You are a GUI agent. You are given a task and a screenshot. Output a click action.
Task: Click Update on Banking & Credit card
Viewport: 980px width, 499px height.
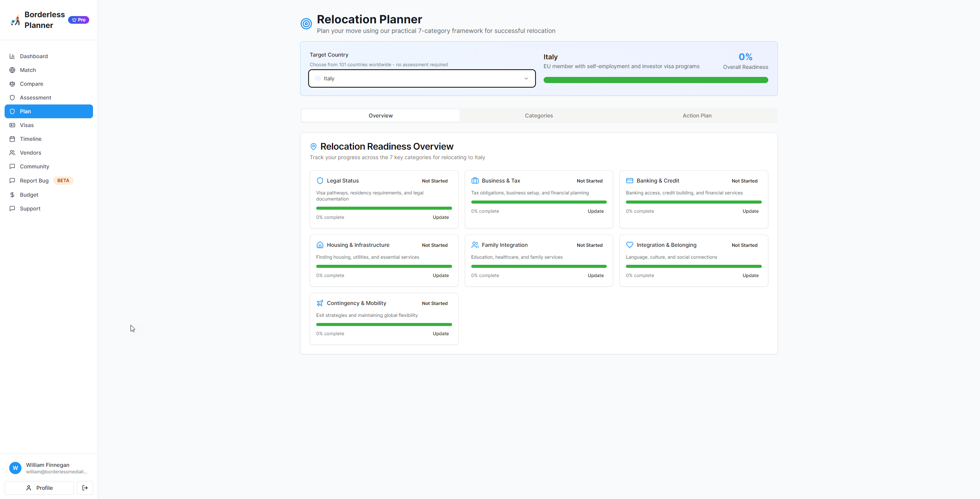(x=750, y=211)
